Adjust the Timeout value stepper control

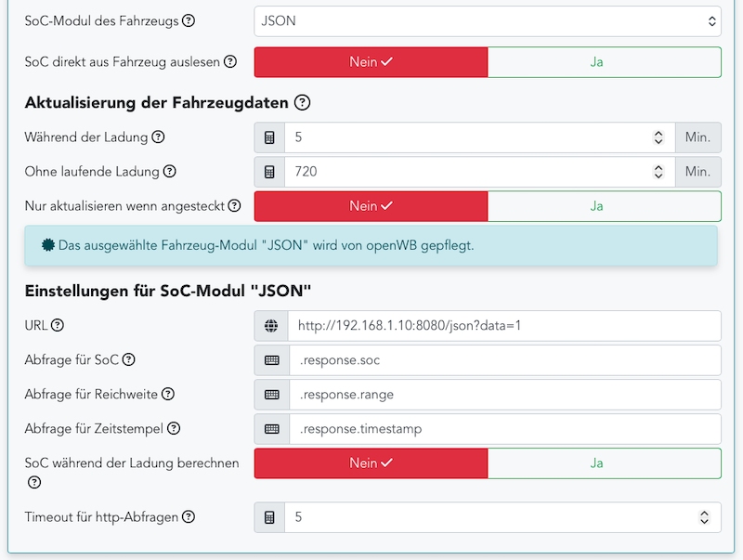tap(704, 517)
